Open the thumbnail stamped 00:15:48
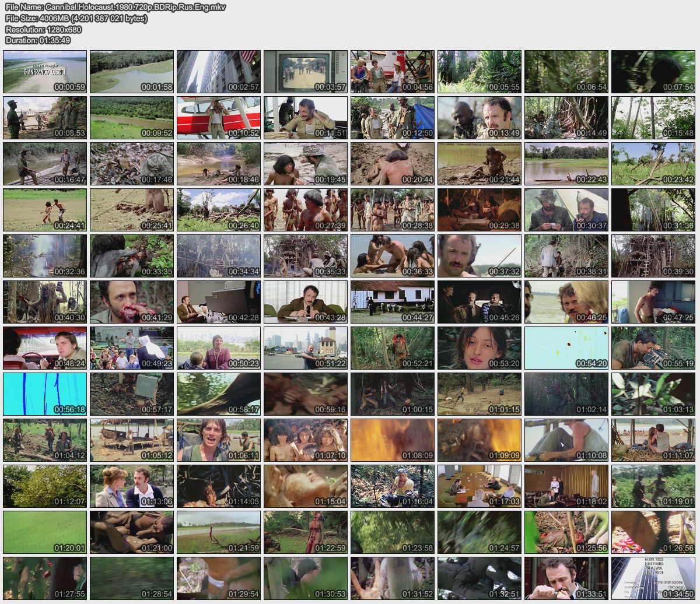 [x=653, y=118]
